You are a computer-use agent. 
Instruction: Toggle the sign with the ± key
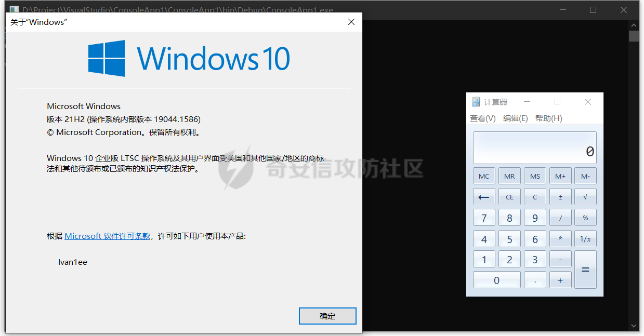pos(560,197)
